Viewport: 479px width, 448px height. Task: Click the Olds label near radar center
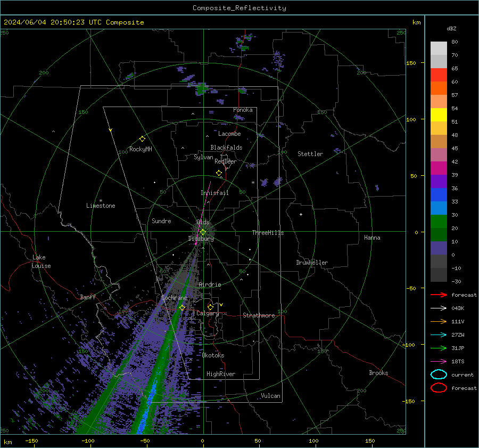coord(203,222)
